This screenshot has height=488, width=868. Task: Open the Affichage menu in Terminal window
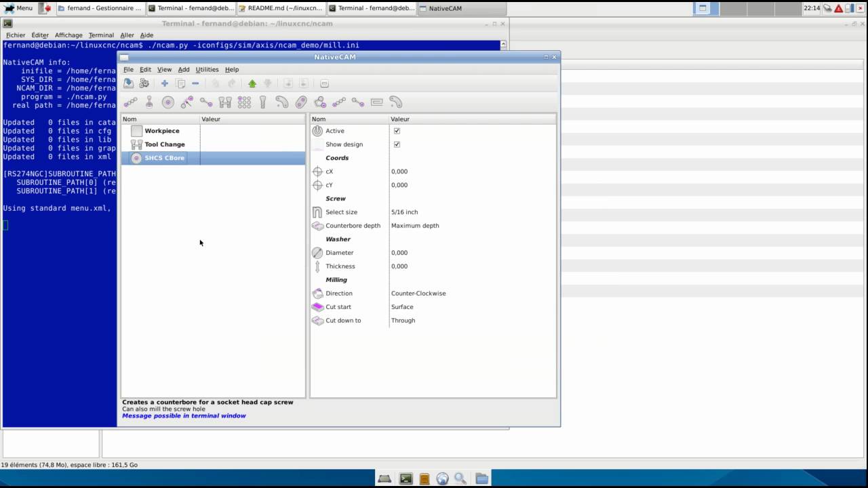click(68, 35)
